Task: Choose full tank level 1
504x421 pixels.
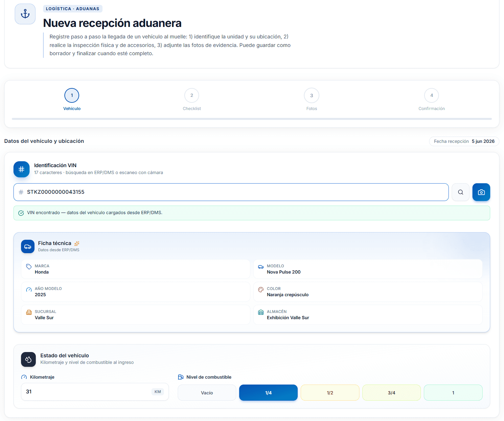Action: (x=453, y=393)
